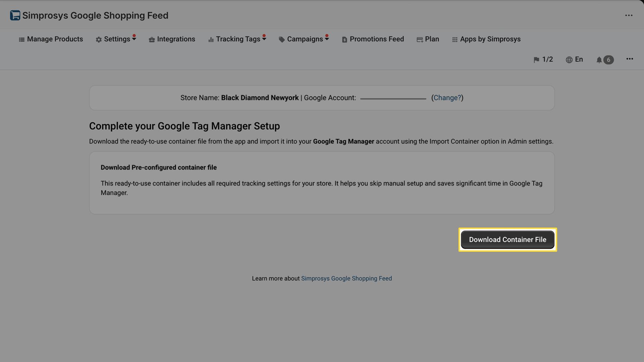Click the Change? link for Google Account
Screen dimensions: 644x362
pos(447,98)
